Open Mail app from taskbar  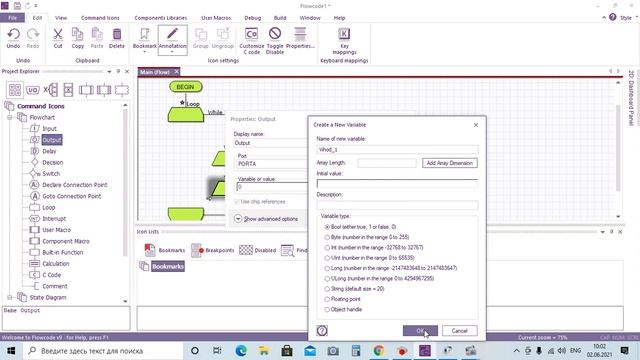310,351
